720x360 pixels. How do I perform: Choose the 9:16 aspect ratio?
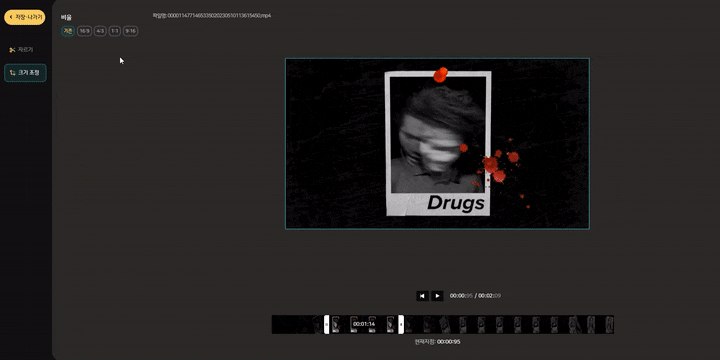point(130,31)
